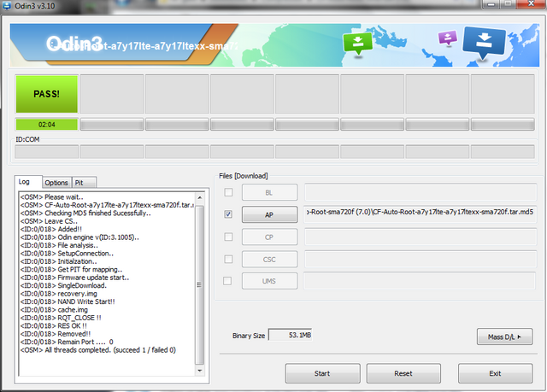547x392 pixels.
Task: Click the 'RES OK !!' log line
Action: pos(54,325)
